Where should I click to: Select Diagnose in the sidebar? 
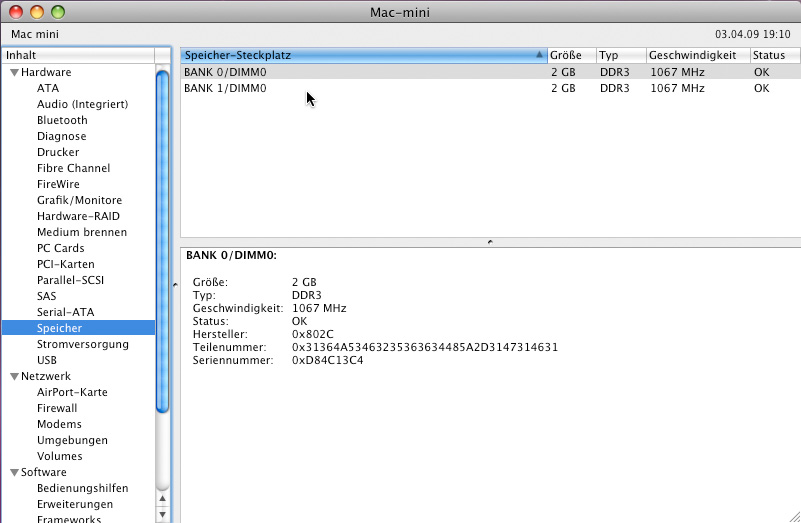pyautogui.click(x=61, y=136)
